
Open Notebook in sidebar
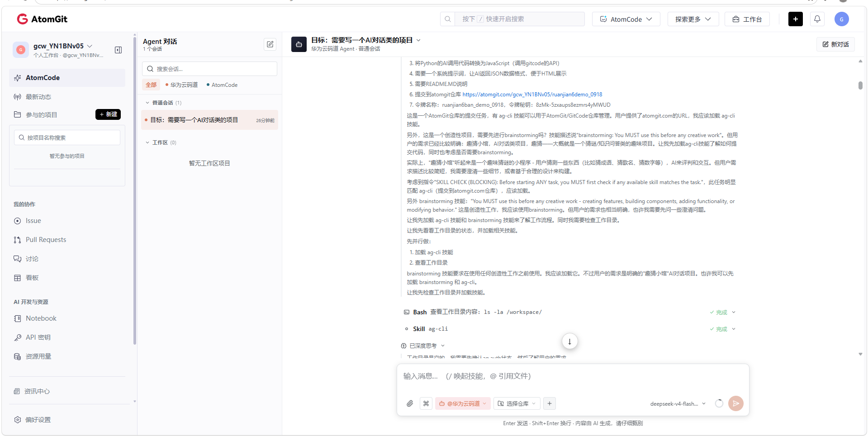(41, 318)
